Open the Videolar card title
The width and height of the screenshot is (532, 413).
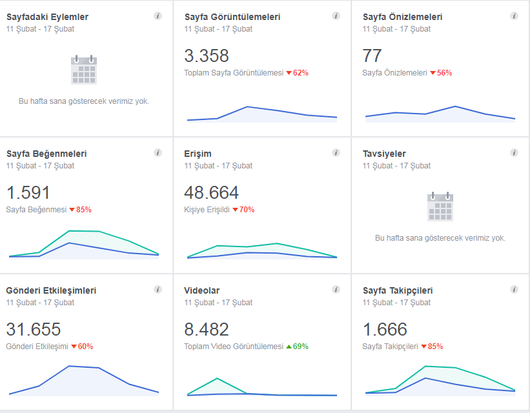tap(202, 290)
